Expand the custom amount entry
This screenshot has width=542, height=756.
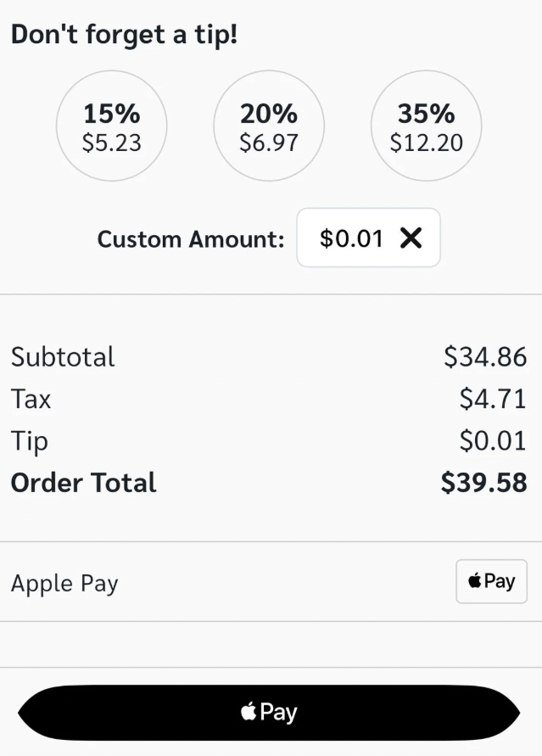point(368,238)
